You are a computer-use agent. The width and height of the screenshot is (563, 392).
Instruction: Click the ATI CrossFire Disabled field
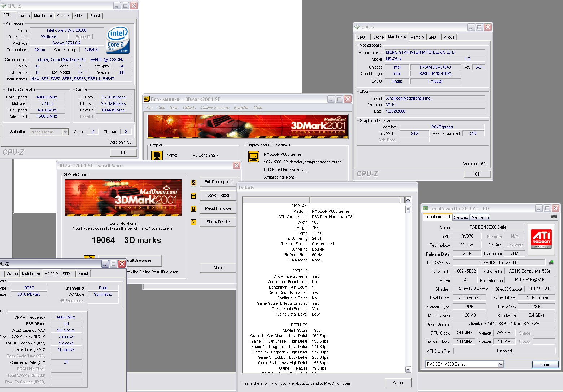[504, 351]
